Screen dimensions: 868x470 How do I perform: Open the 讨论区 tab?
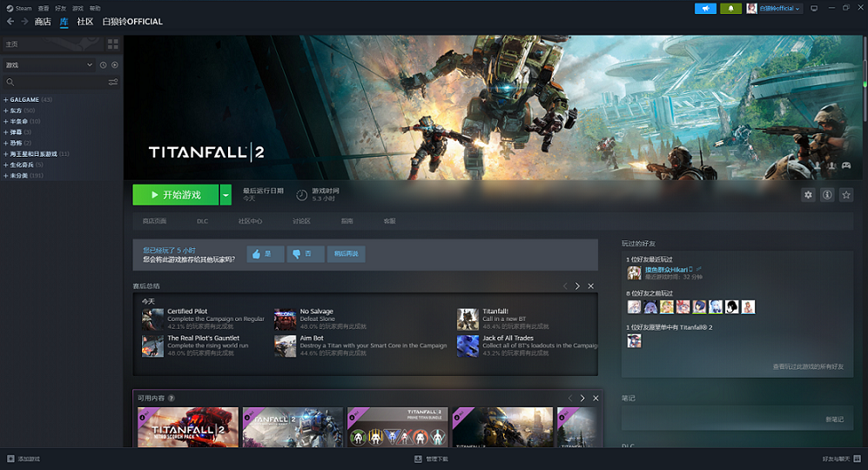[x=301, y=221]
